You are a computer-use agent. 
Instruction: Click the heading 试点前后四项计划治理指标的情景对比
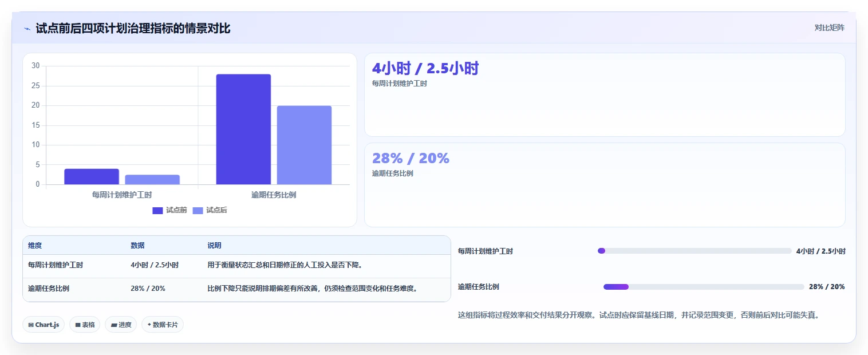tap(133, 29)
